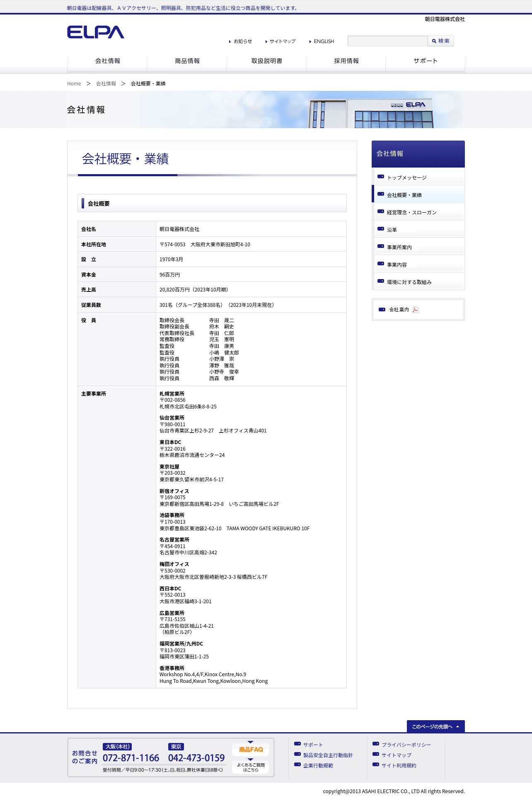Click the よくあるご質問はこちら link

click(x=251, y=767)
